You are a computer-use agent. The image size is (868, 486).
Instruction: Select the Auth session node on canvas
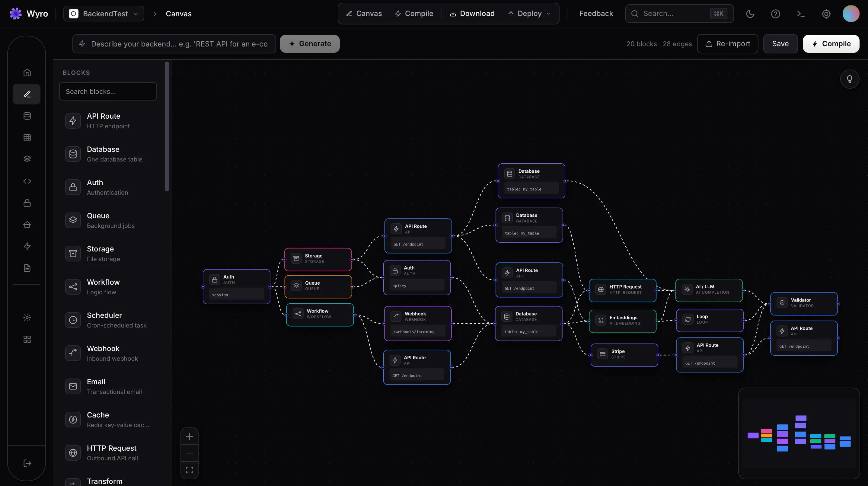point(237,287)
